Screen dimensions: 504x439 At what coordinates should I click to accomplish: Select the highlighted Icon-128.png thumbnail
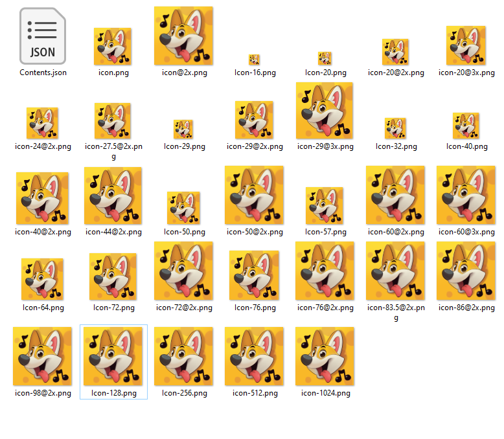pos(113,356)
